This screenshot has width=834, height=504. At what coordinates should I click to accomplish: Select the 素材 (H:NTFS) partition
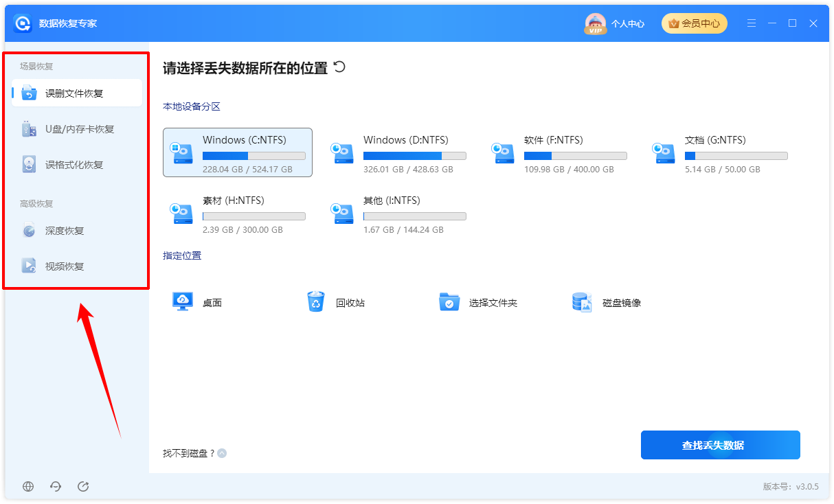(x=238, y=213)
